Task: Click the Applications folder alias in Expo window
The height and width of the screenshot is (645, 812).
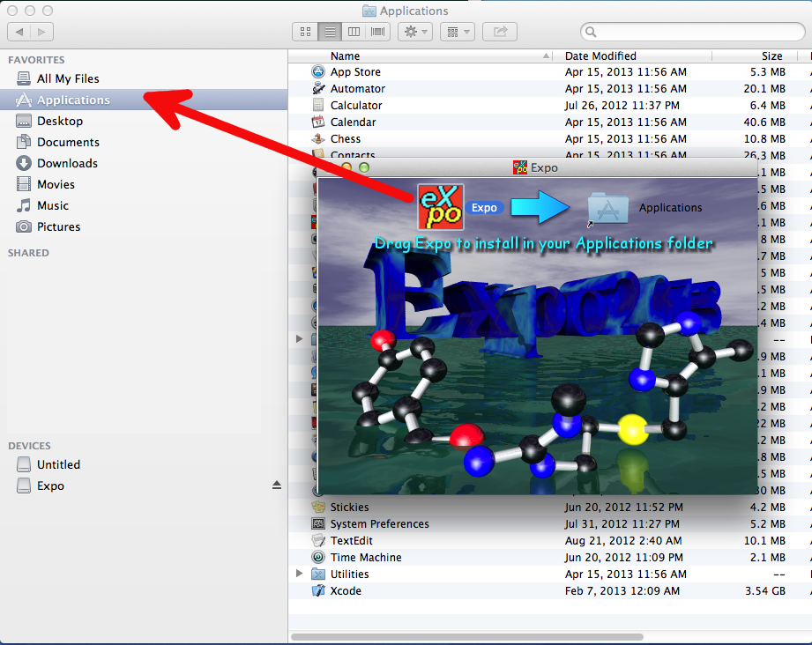Action: tap(607, 209)
